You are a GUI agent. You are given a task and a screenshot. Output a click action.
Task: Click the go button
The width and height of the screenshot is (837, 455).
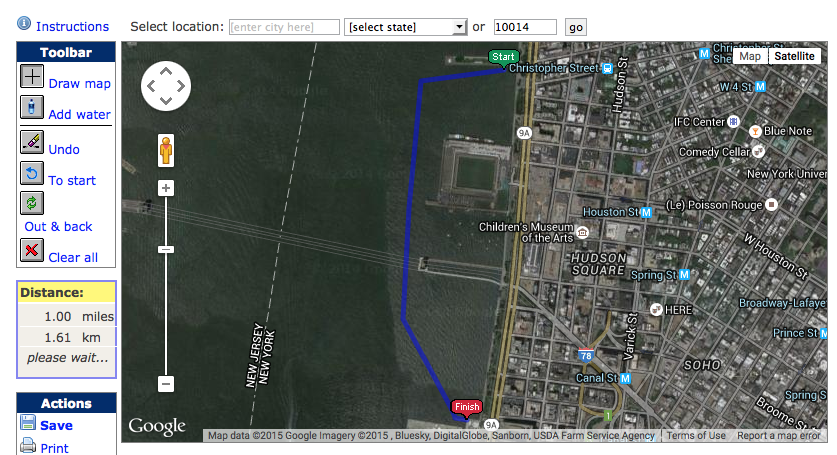pyautogui.click(x=576, y=27)
